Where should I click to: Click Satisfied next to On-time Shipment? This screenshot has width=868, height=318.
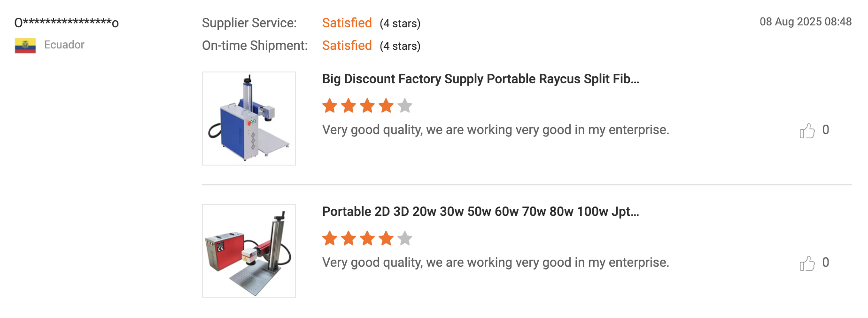click(x=347, y=46)
